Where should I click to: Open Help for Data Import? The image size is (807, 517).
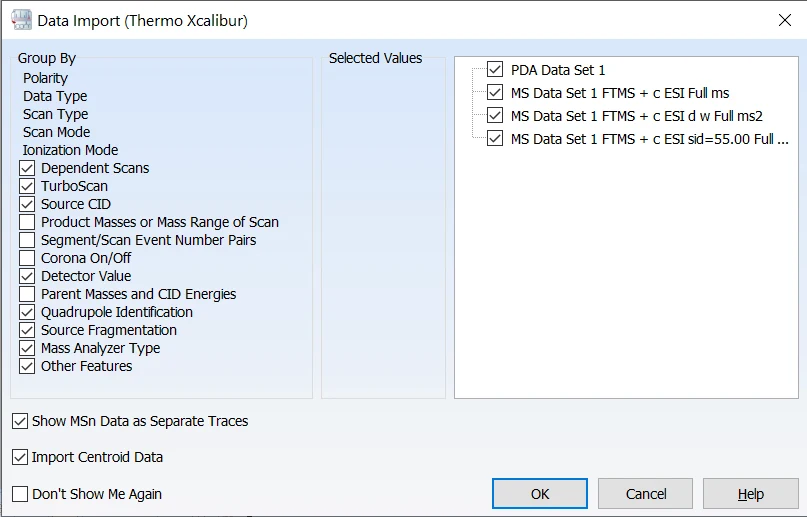click(x=751, y=494)
